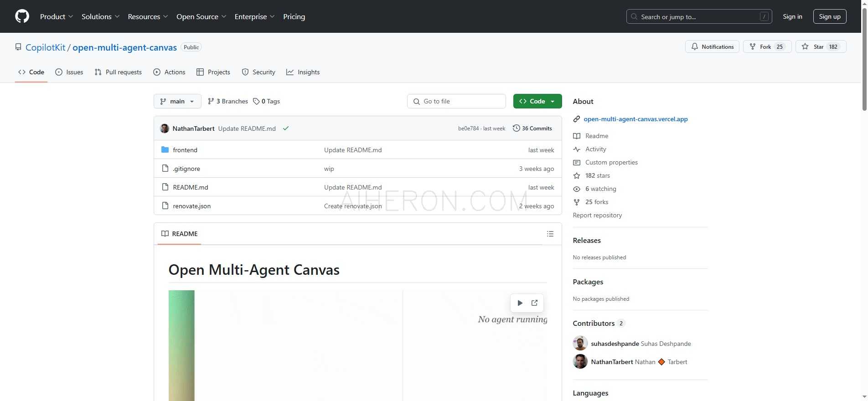Click the README outline list icon
The image size is (868, 401).
click(550, 234)
